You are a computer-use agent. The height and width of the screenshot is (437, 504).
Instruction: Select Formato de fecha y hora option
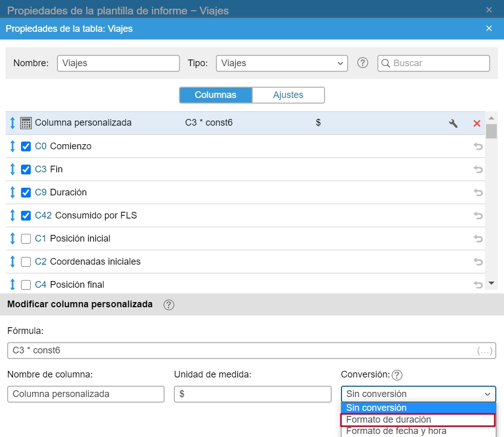point(396,431)
